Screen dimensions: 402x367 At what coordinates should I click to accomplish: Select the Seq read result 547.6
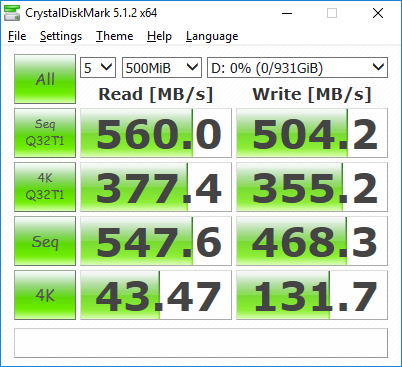point(156,241)
